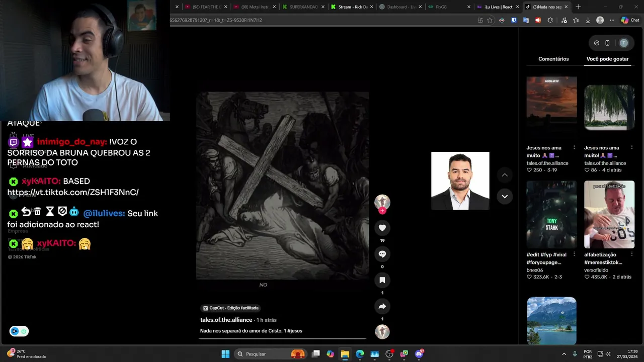Click the red speaker extension icon
This screenshot has height=362, width=644.
[x=538, y=20]
